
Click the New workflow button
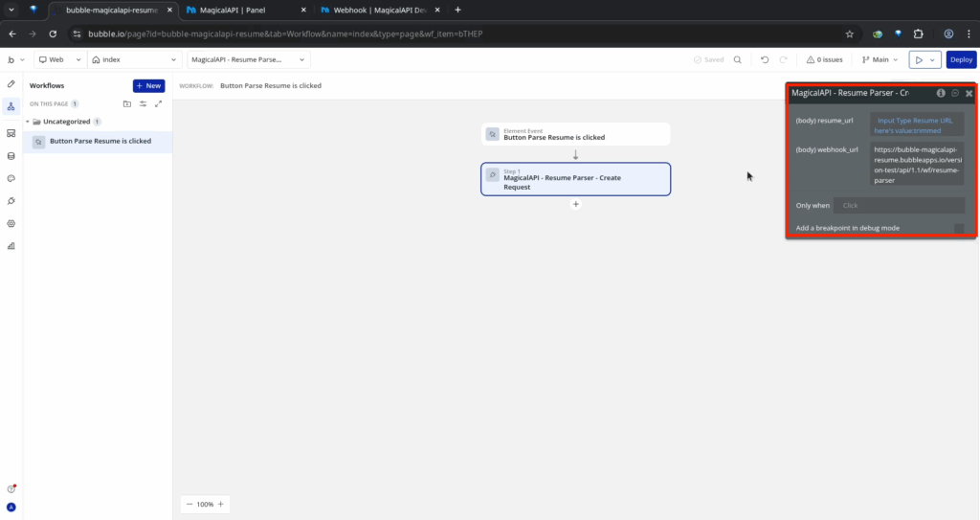click(148, 85)
